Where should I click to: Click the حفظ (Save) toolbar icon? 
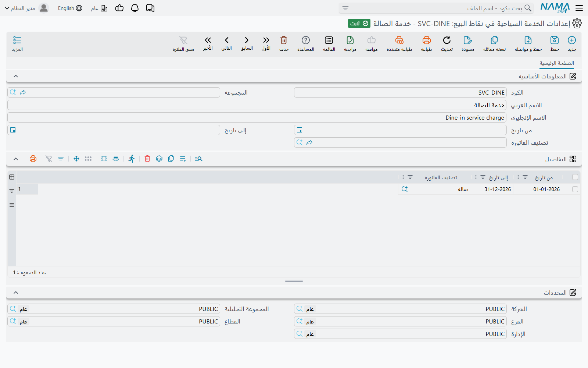(554, 40)
